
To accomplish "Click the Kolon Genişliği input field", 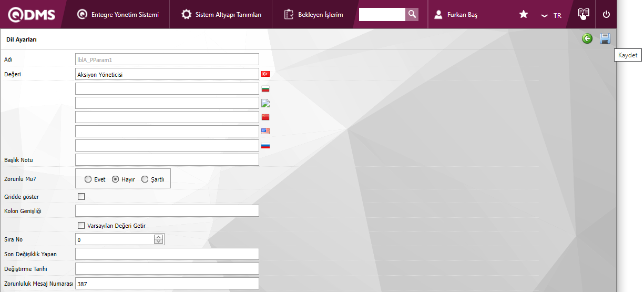I will [x=167, y=211].
